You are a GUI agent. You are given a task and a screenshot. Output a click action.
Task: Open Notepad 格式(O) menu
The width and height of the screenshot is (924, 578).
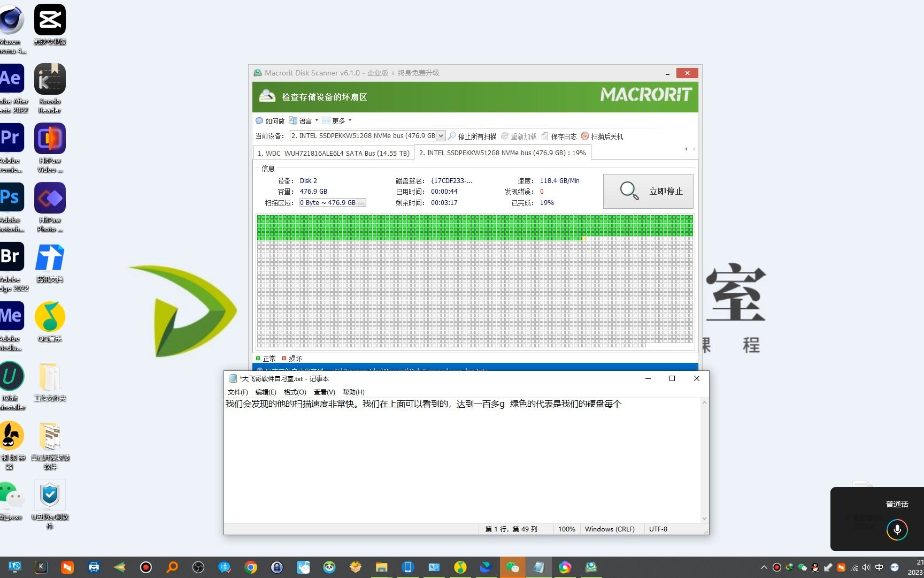[x=295, y=392]
